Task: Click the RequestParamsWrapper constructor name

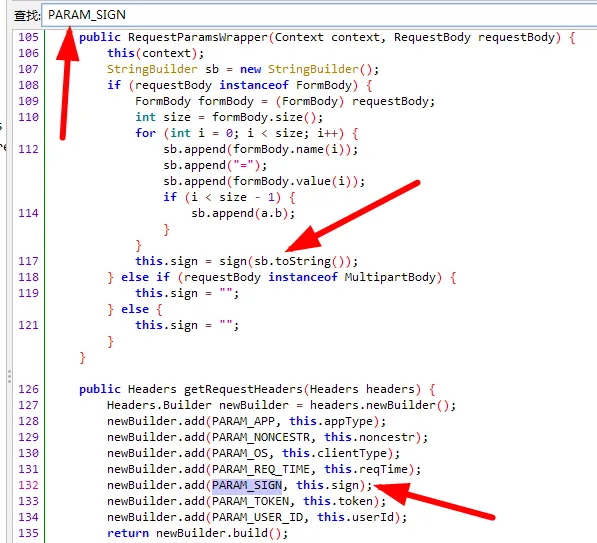Action: 198,37
